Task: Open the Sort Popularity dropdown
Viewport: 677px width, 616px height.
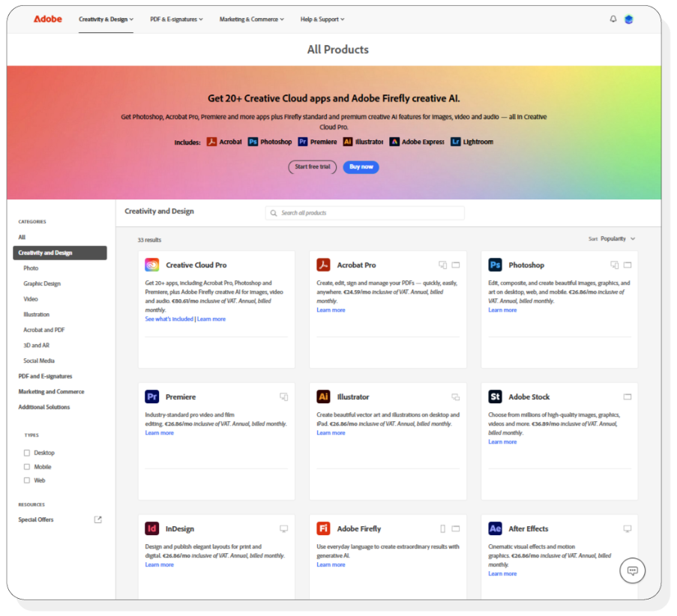Action: 615,237
